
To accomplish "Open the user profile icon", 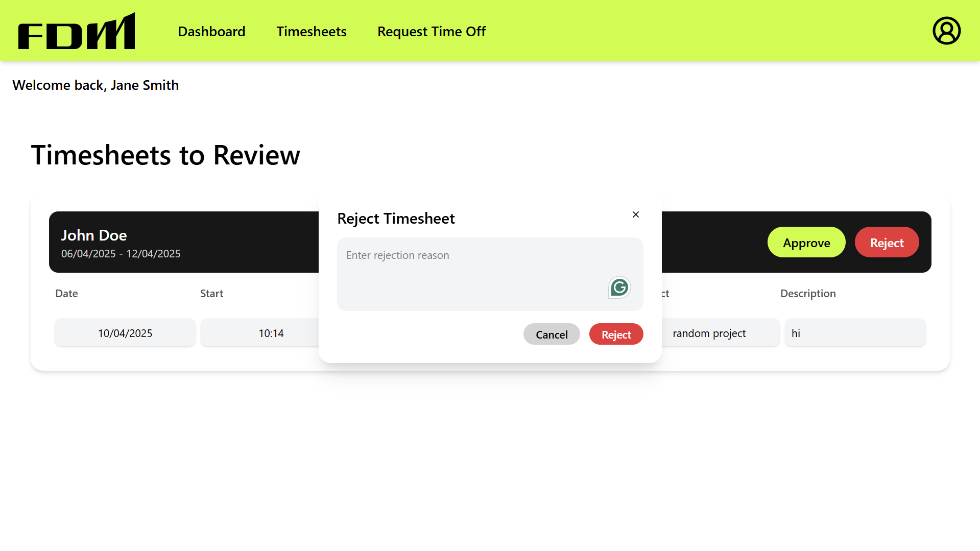I will click(x=946, y=31).
